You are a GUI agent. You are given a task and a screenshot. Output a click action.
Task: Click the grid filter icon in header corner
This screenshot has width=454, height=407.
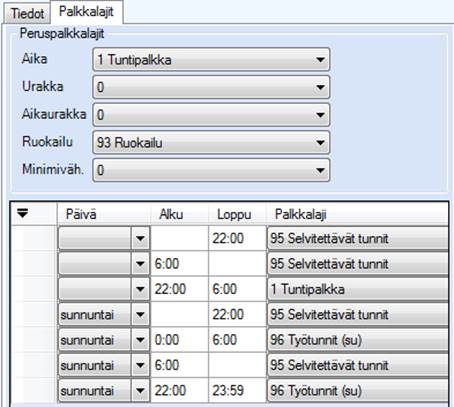tap(23, 213)
